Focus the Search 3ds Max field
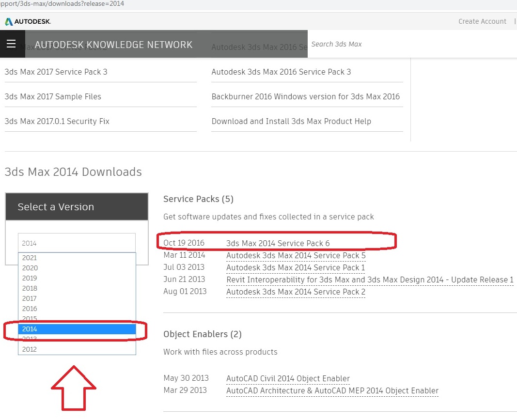 [x=412, y=44]
